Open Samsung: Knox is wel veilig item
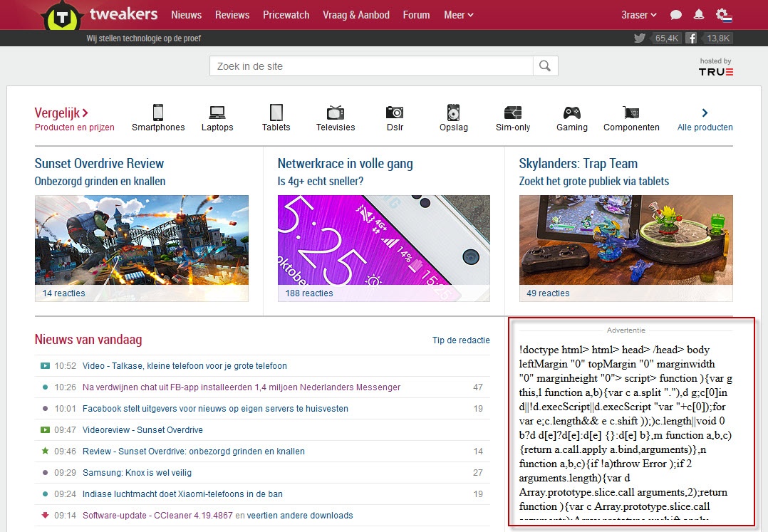 tap(137, 473)
